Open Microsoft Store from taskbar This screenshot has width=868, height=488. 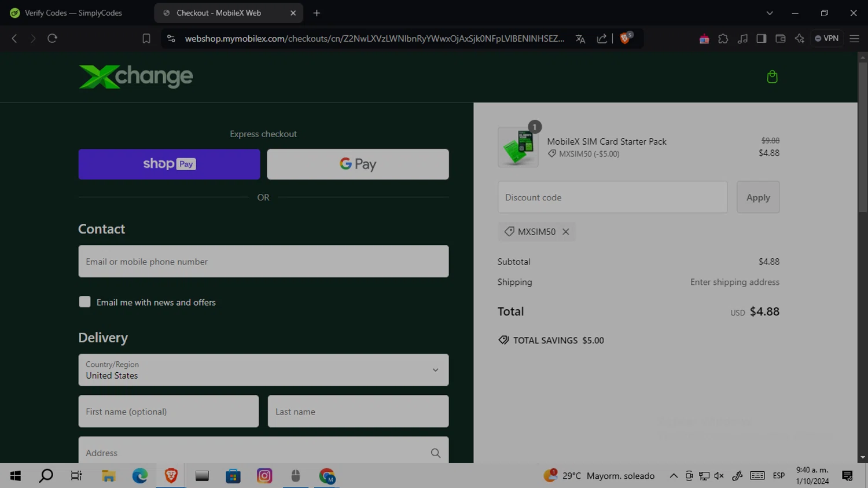[233, 476]
